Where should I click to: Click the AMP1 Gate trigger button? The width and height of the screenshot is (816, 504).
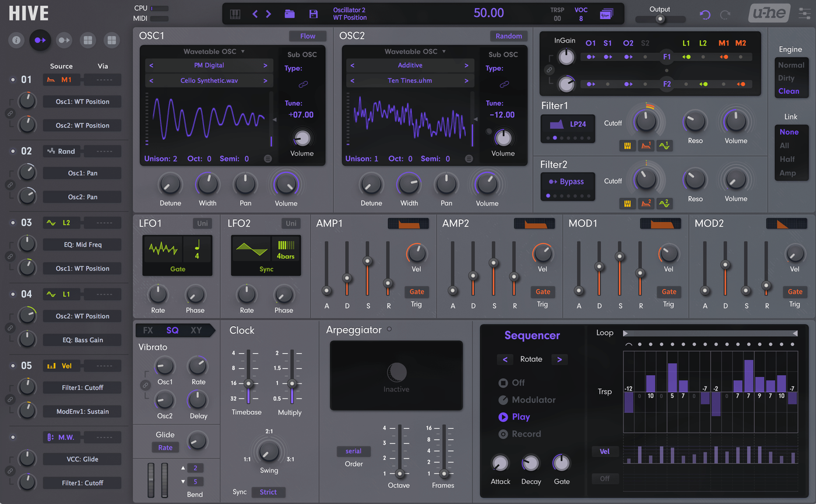coord(417,292)
